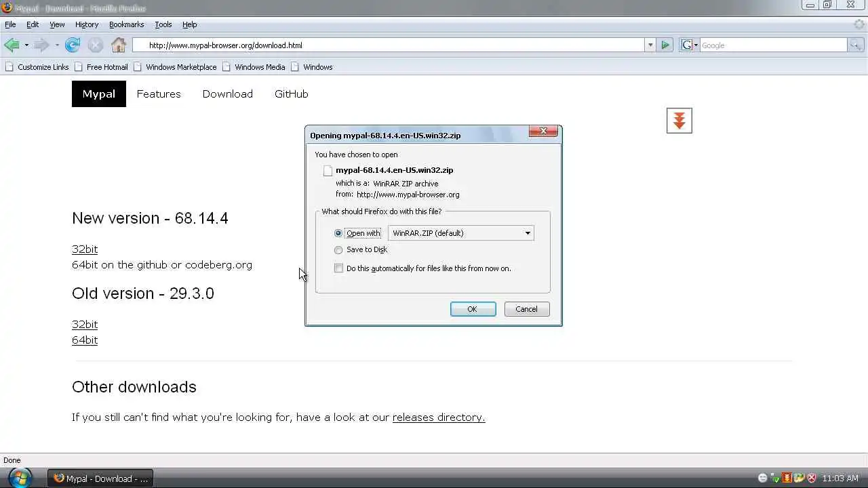Screen dimensions: 868x488
Task: Click the 32bit link under Old version
Action: tap(85, 325)
